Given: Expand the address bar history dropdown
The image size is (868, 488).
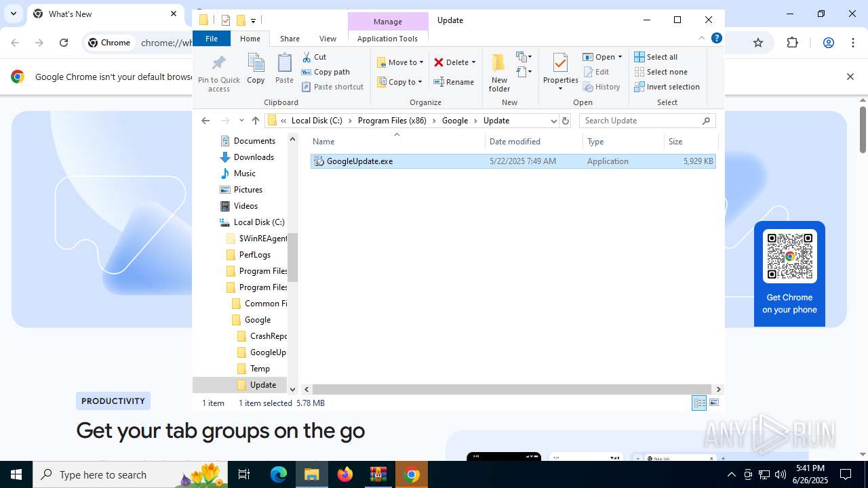Looking at the screenshot, I should tap(553, 121).
